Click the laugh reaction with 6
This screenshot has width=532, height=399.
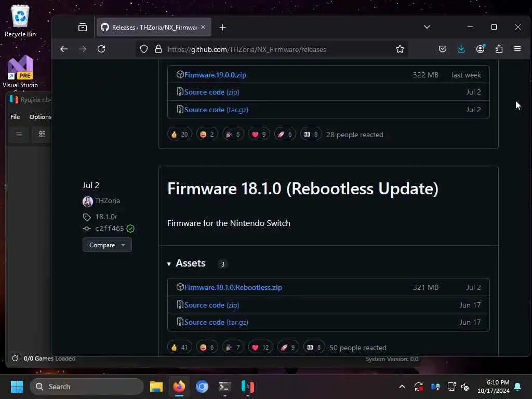point(207,347)
